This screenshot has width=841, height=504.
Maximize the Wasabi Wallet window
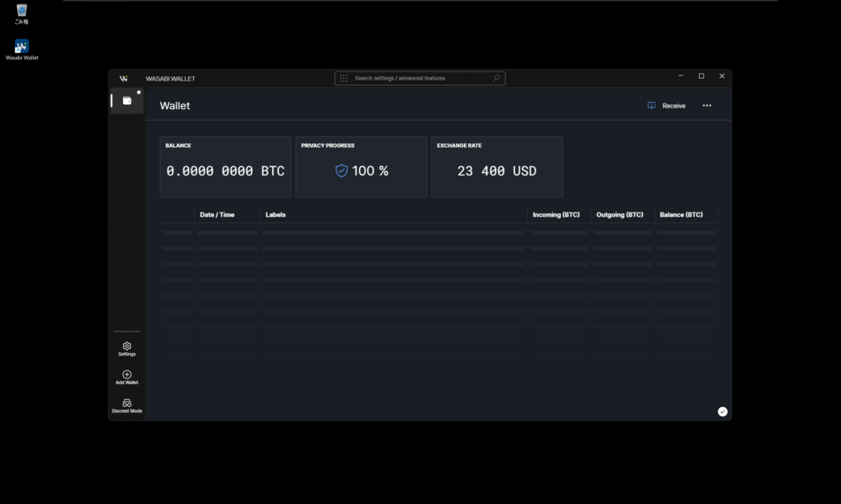click(x=701, y=76)
